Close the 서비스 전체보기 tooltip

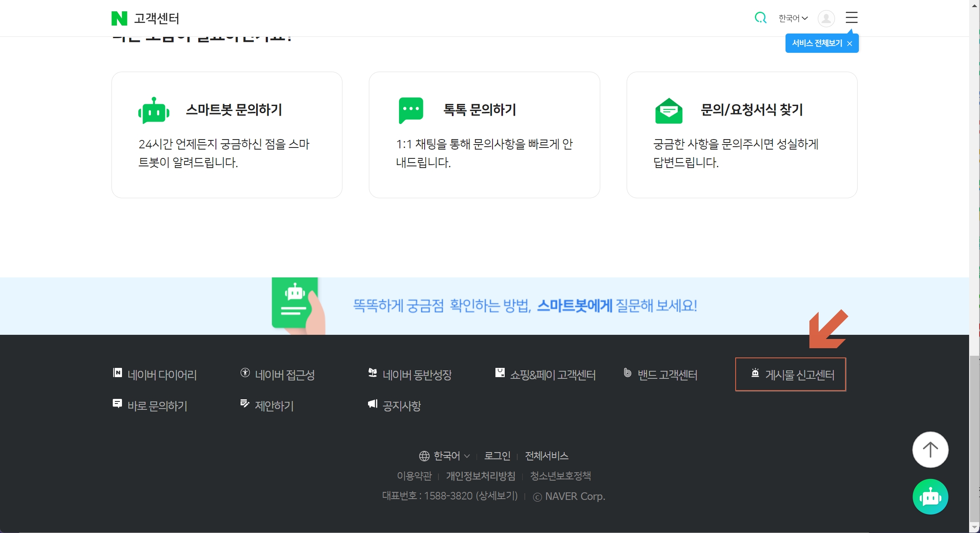tap(850, 44)
